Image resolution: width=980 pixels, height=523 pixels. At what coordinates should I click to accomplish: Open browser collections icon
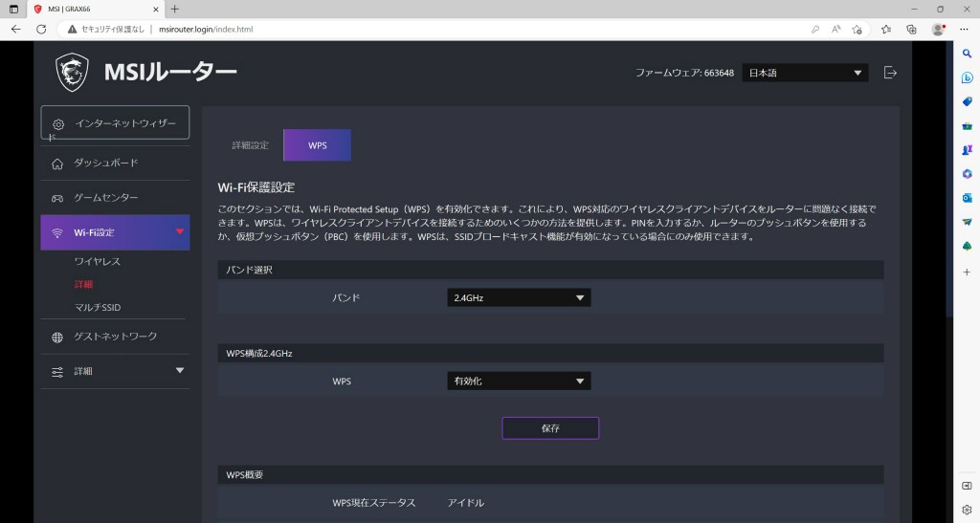[x=911, y=30]
